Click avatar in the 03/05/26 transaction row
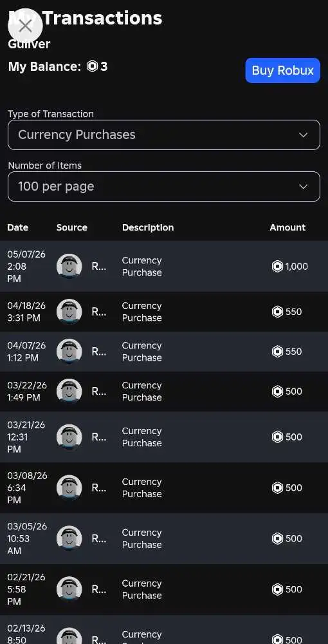The height and width of the screenshot is (644, 328). 69,538
